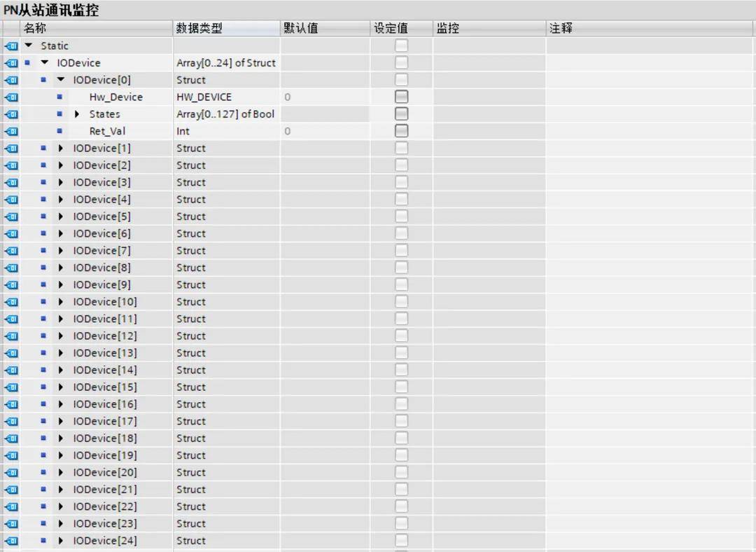The image size is (756, 552).
Task: Collapse the Static section
Action: click(29, 46)
